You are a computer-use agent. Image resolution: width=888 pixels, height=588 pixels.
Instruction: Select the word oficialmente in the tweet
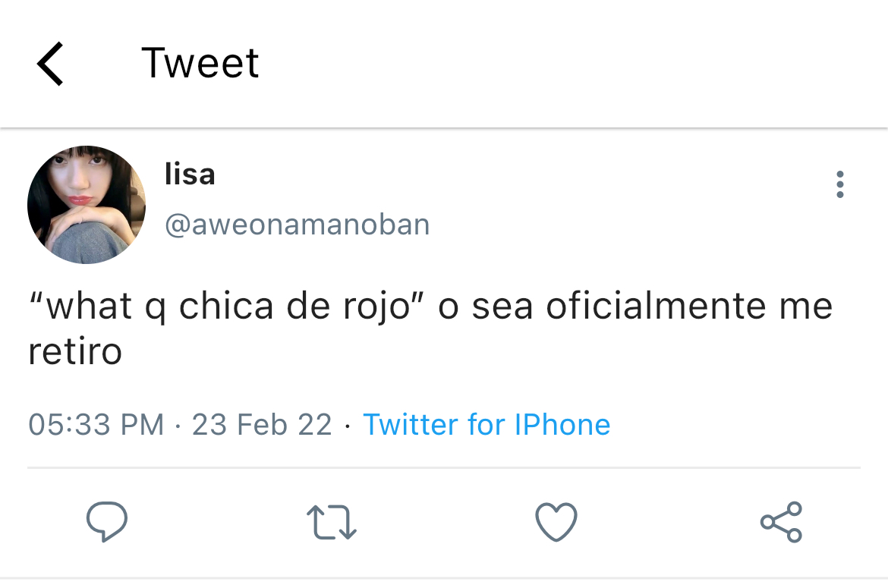(656, 306)
